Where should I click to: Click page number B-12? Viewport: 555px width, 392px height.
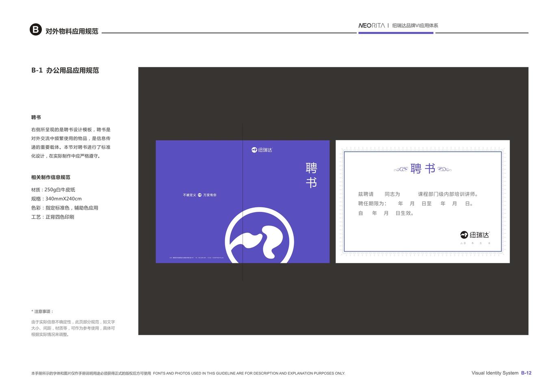(x=526, y=373)
